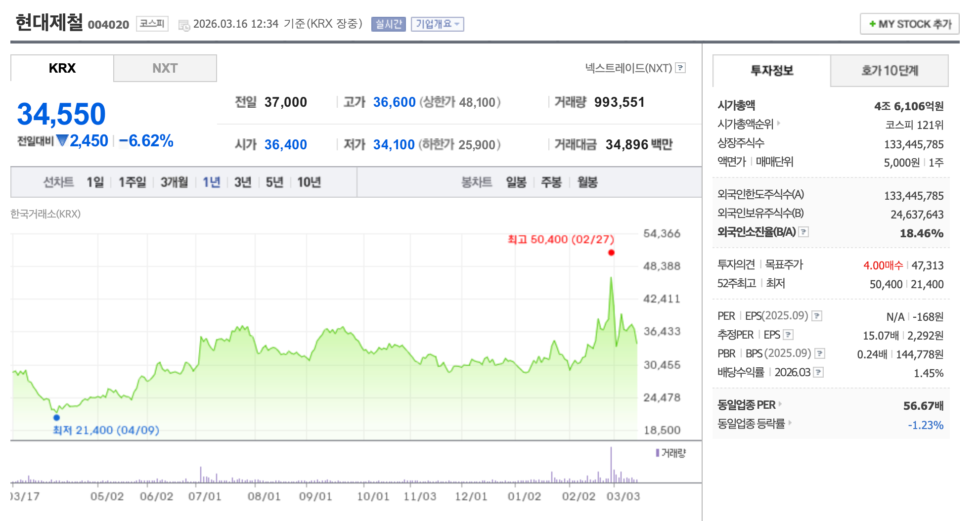
Task: Switch to the NXT tab
Action: tap(165, 68)
